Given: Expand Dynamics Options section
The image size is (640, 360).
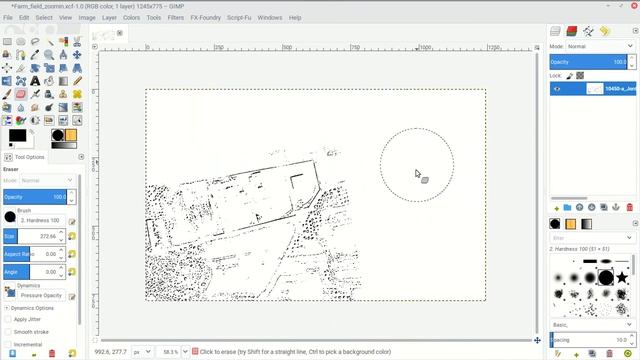Looking at the screenshot, I should tap(7, 308).
